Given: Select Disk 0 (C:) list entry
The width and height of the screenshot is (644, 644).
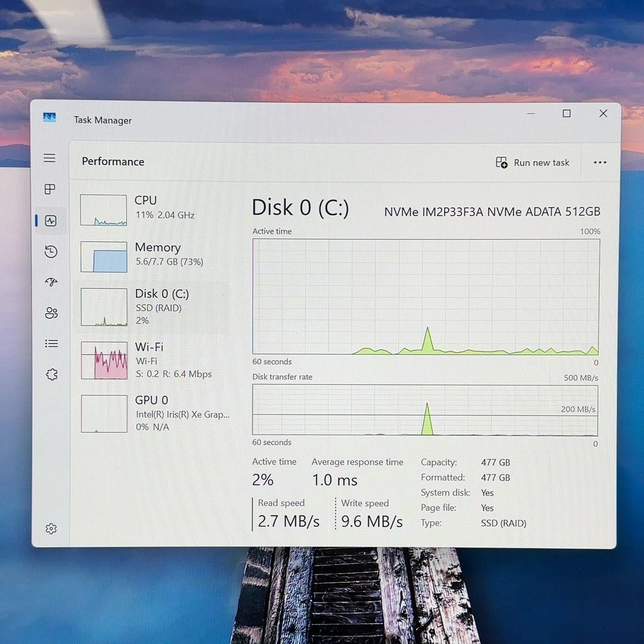Looking at the screenshot, I should click(156, 307).
